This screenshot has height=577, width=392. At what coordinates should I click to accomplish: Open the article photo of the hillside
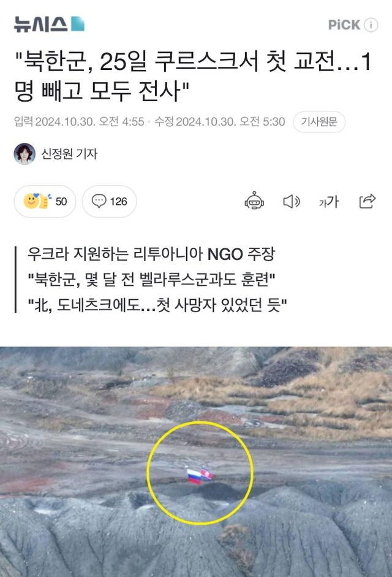pos(196,462)
